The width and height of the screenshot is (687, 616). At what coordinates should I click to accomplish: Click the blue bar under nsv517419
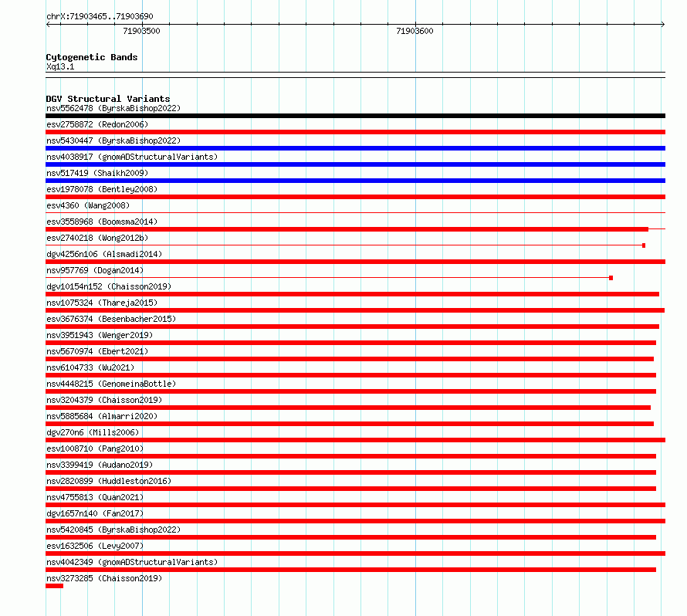click(x=355, y=181)
